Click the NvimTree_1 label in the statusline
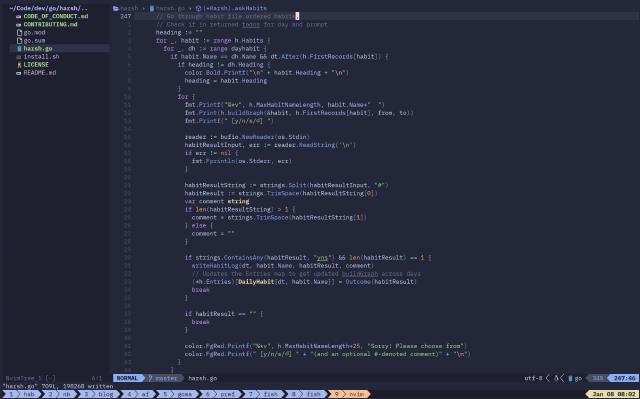 pyautogui.click(x=23, y=378)
